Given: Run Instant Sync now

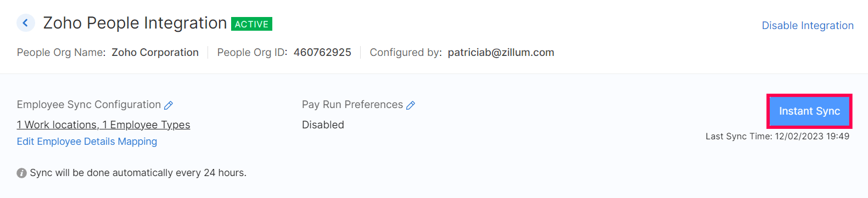Looking at the screenshot, I should click(x=809, y=111).
